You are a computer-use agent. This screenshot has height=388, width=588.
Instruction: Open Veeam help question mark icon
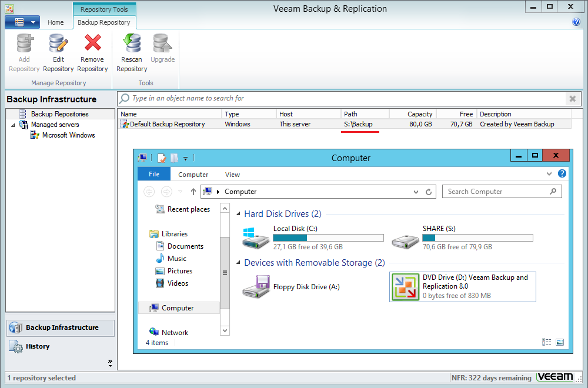pyautogui.click(x=576, y=22)
